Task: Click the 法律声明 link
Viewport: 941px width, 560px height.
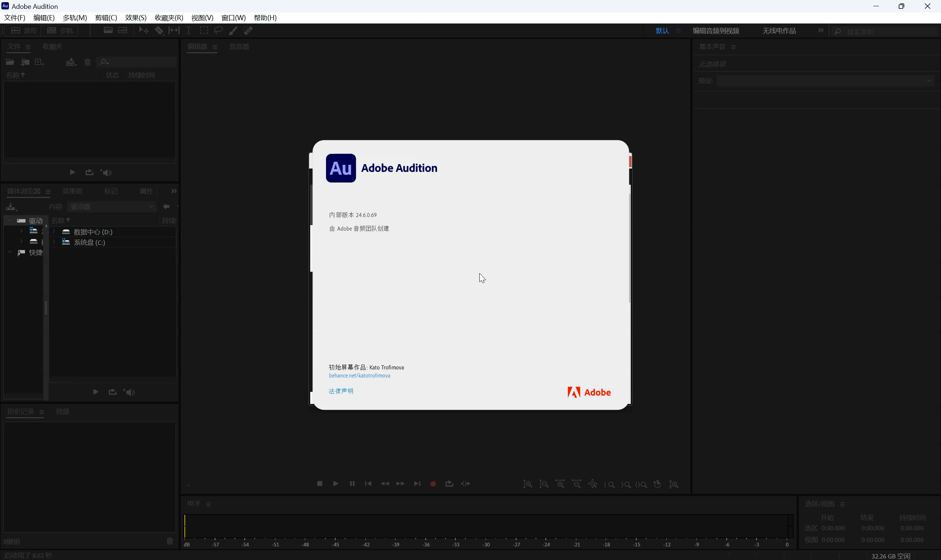Action: pos(341,391)
